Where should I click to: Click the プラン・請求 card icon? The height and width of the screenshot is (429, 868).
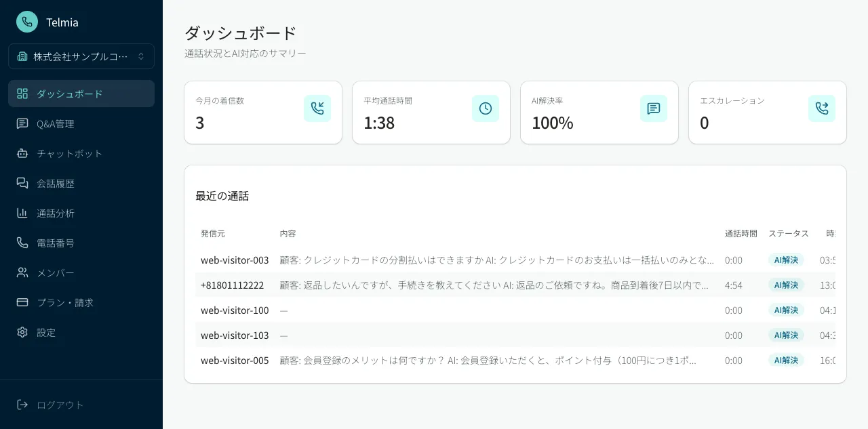tap(22, 302)
